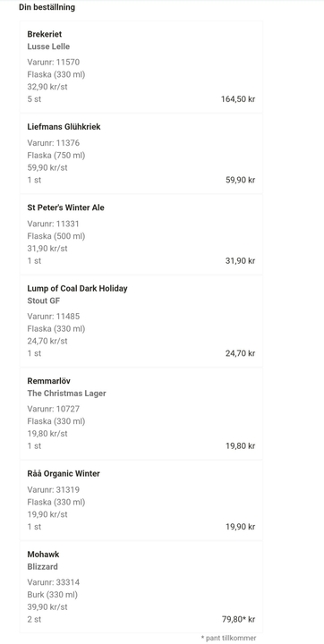Screen dimensions: 324x644
Task: Click the Flaska (750 ml) packaging text
Action: (56, 156)
